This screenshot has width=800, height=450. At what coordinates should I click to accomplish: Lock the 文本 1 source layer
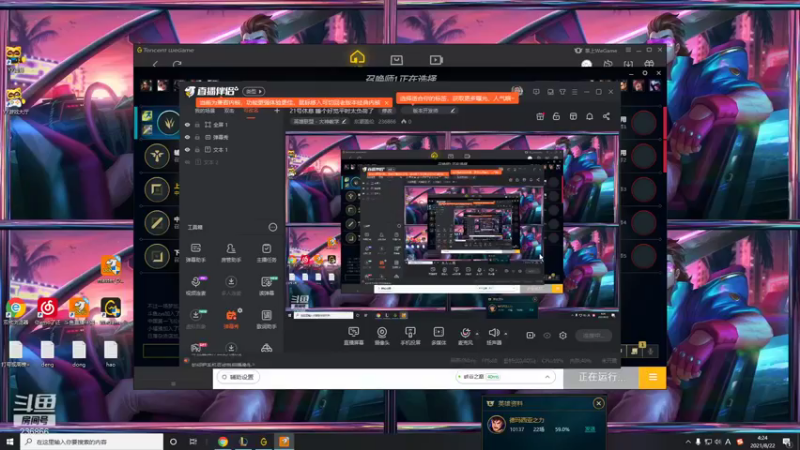pyautogui.click(x=197, y=149)
